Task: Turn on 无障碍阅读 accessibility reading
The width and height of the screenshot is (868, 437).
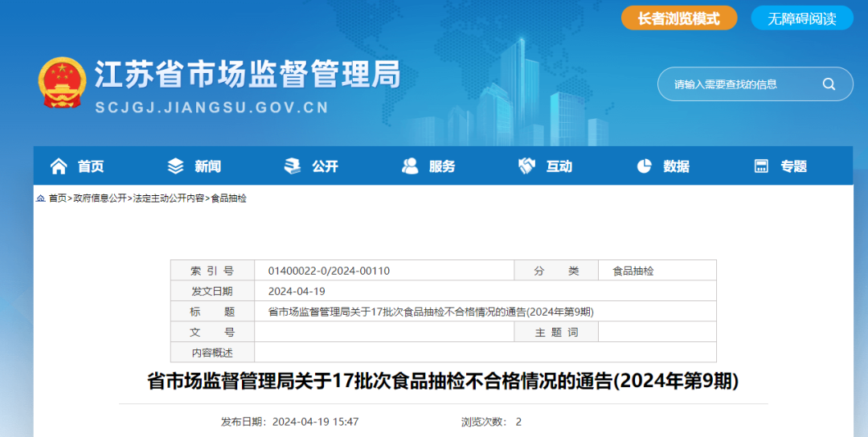Action: tap(801, 18)
